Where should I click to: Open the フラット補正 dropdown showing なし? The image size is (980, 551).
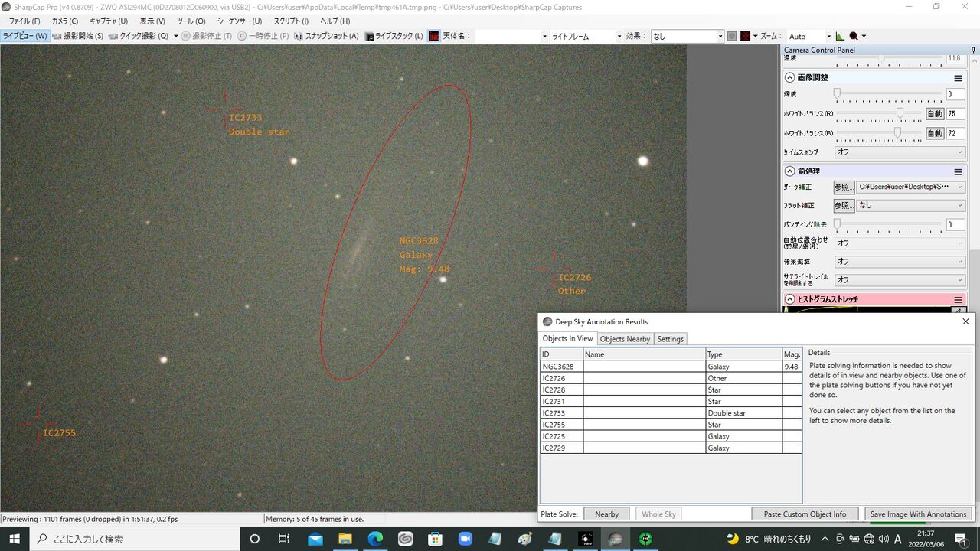click(910, 205)
